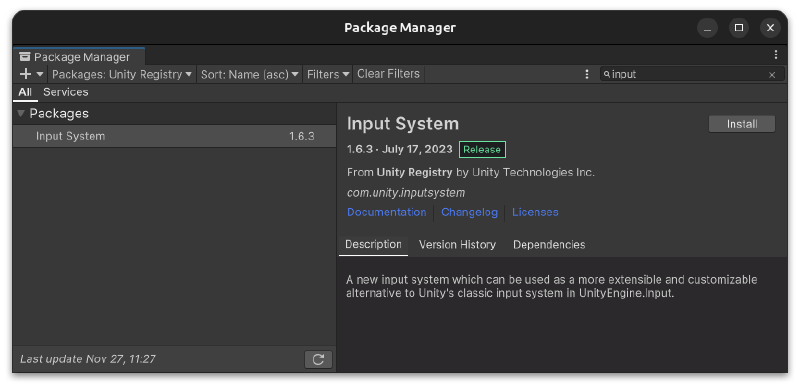The width and height of the screenshot is (800, 388).
Task: Switch to the All tab
Action: point(25,92)
